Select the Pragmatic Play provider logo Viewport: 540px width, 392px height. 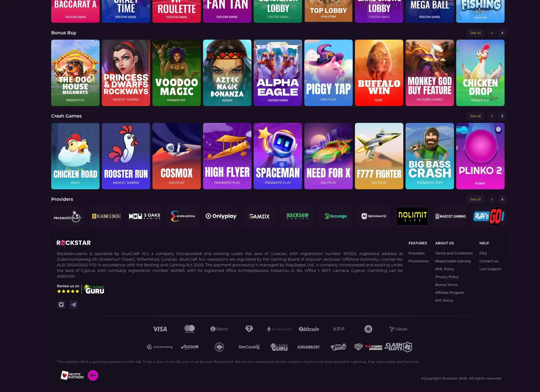tap(68, 216)
